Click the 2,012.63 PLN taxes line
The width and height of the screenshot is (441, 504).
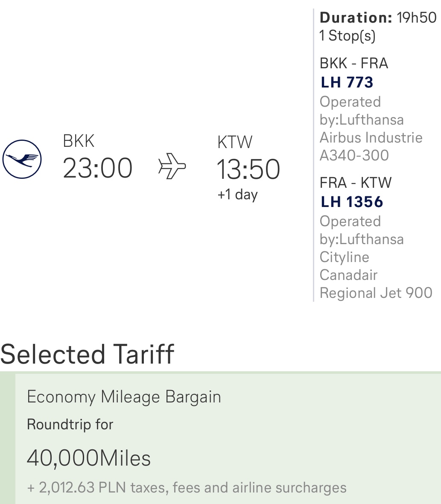[187, 487]
